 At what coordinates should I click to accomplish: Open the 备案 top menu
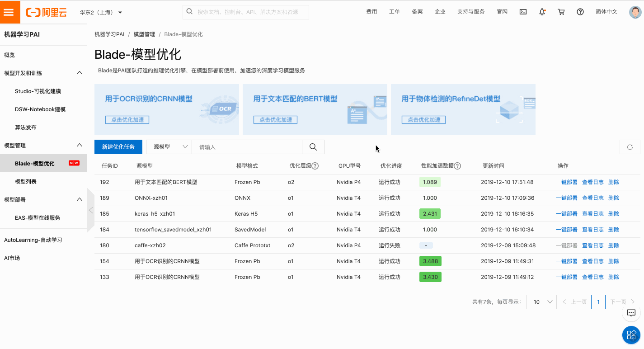pos(418,12)
